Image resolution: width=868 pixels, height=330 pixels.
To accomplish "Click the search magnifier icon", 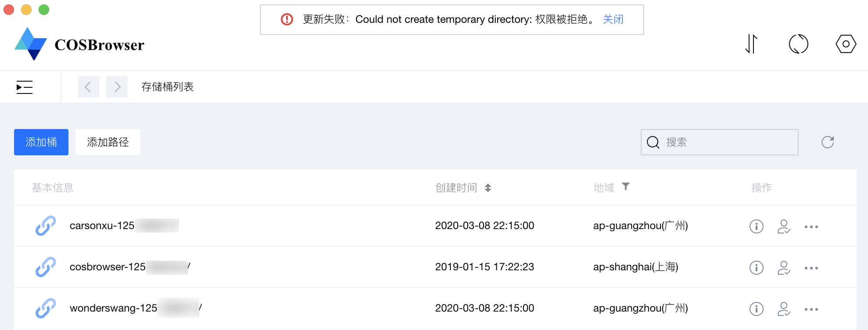I will point(653,142).
